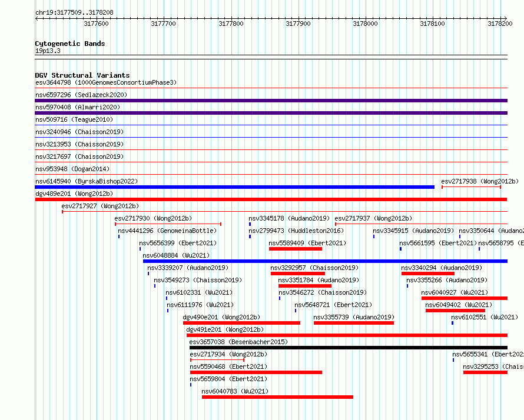Select the red nsv3355739 Audano2019 bar
The height and width of the screenshot is (420, 524).
pyautogui.click(x=353, y=323)
